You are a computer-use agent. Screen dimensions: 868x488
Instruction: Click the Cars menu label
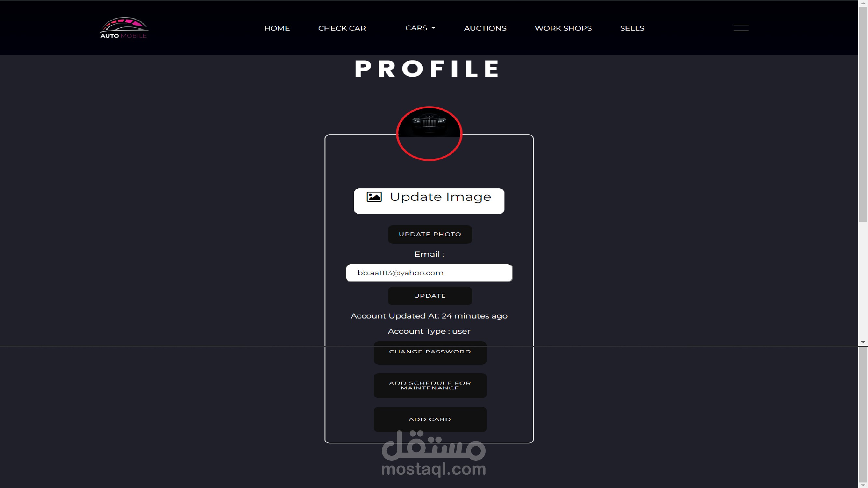coord(416,28)
